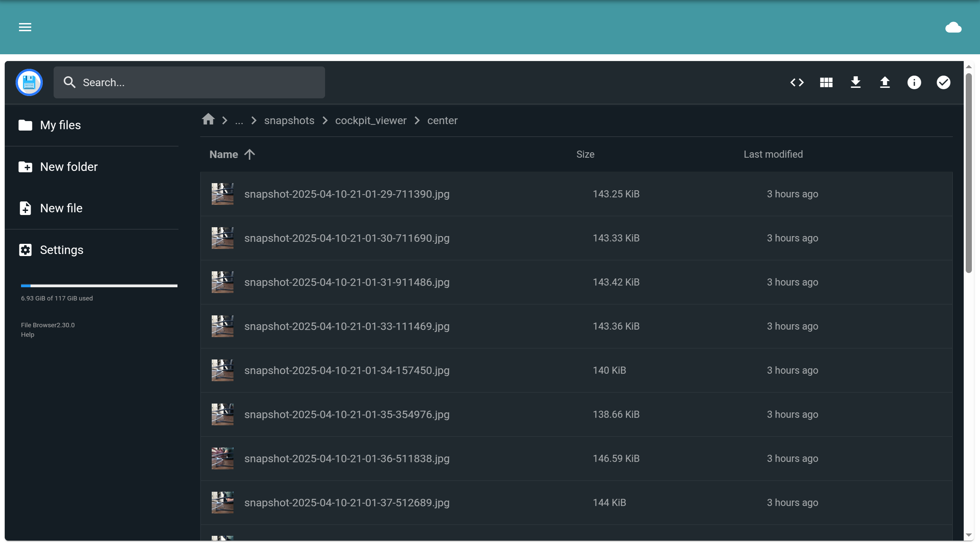
Task: Create a New folder
Action: pyautogui.click(x=69, y=167)
